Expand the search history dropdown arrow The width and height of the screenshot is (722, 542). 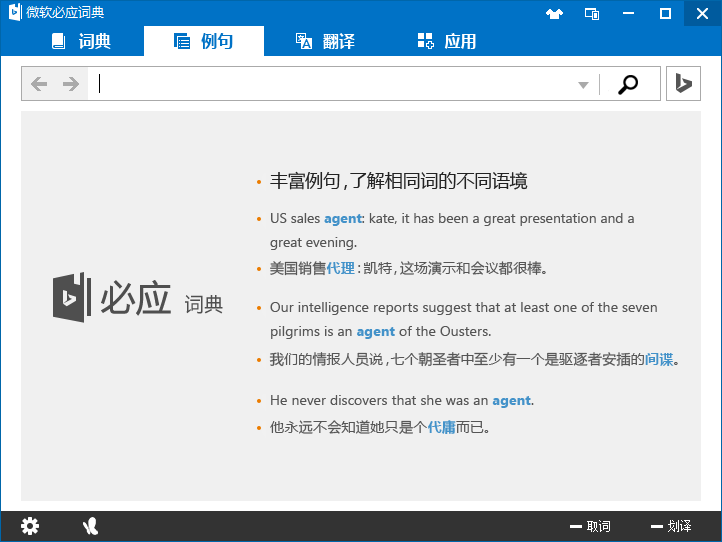click(583, 85)
